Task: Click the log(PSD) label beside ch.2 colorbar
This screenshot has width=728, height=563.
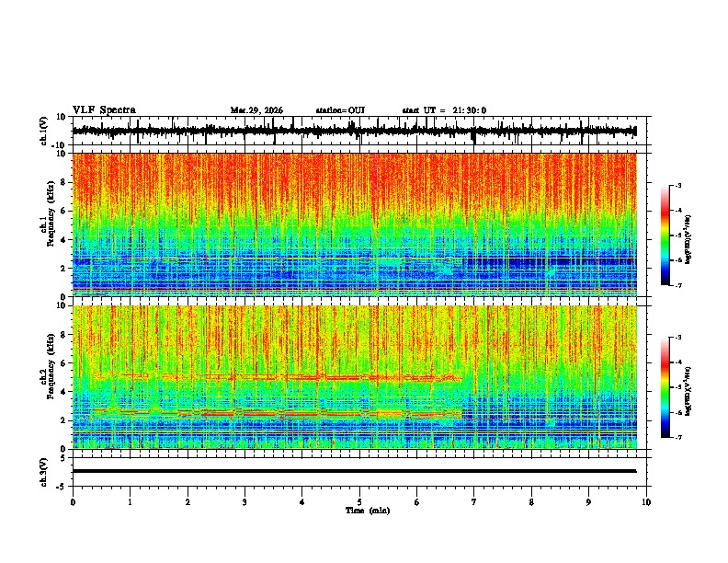Action: (688, 391)
